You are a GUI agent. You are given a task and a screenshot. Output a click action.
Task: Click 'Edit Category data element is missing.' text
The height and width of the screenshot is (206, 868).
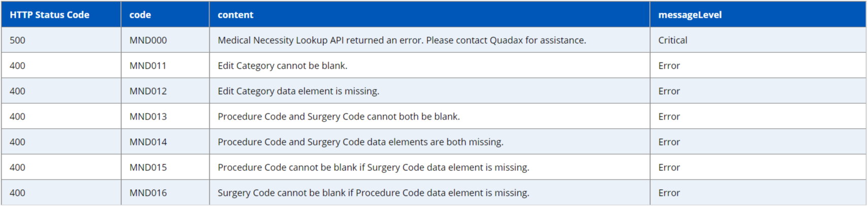(298, 91)
